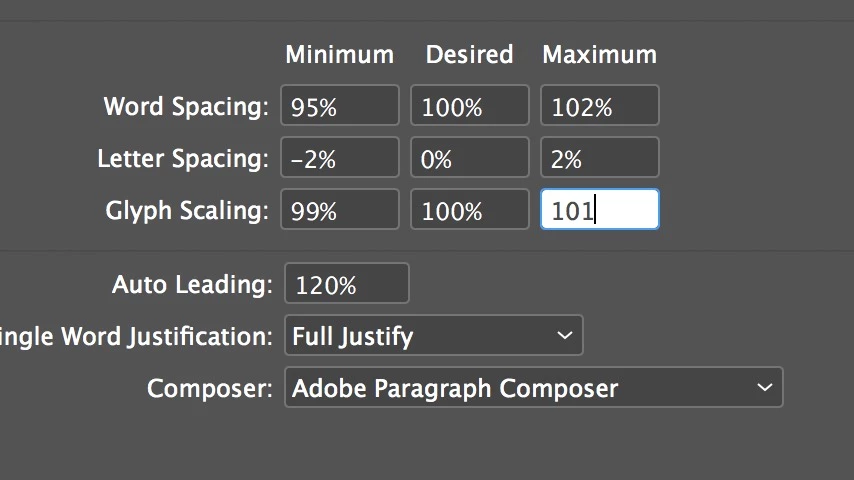Click the Auto Leading label
The image size is (854, 480).
(x=192, y=285)
